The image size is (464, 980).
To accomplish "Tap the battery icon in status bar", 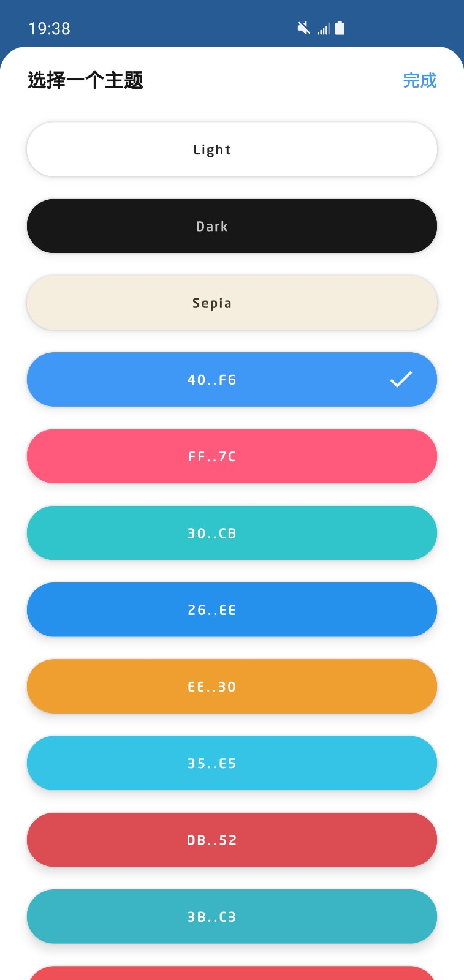I will pos(340,28).
